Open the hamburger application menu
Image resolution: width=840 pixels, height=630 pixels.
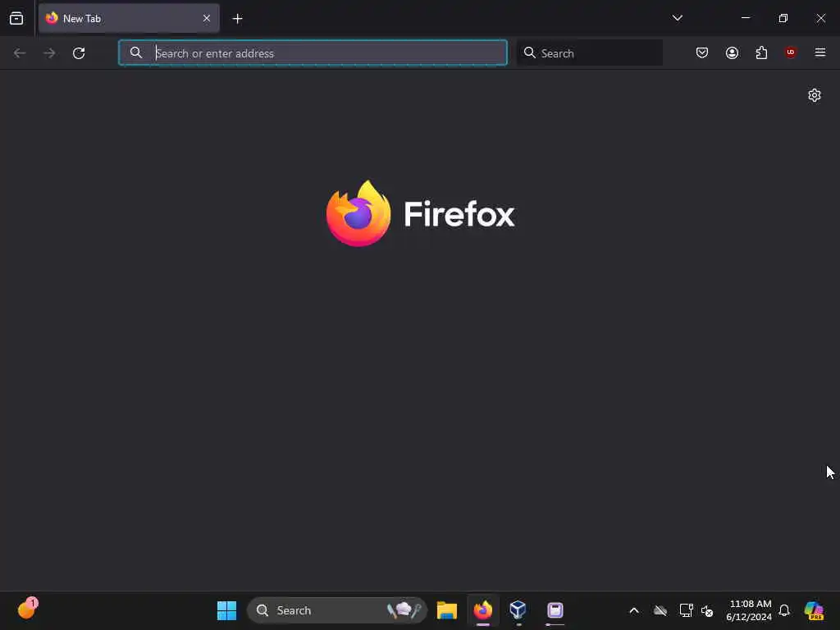click(x=819, y=52)
